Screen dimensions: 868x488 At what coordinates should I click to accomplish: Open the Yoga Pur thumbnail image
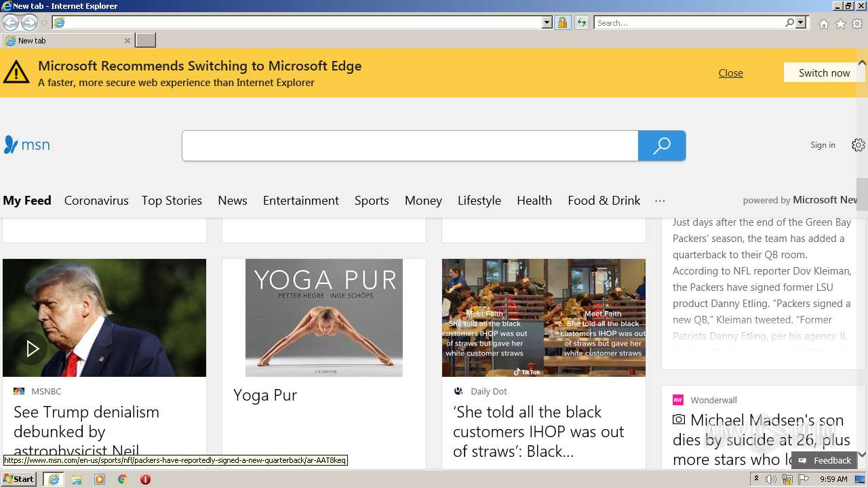[x=324, y=318]
